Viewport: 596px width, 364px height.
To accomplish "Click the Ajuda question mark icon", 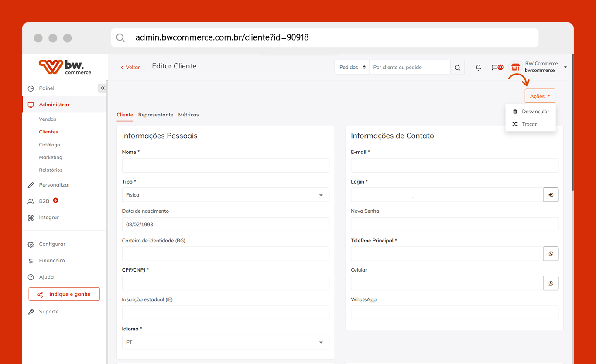I will tap(31, 277).
